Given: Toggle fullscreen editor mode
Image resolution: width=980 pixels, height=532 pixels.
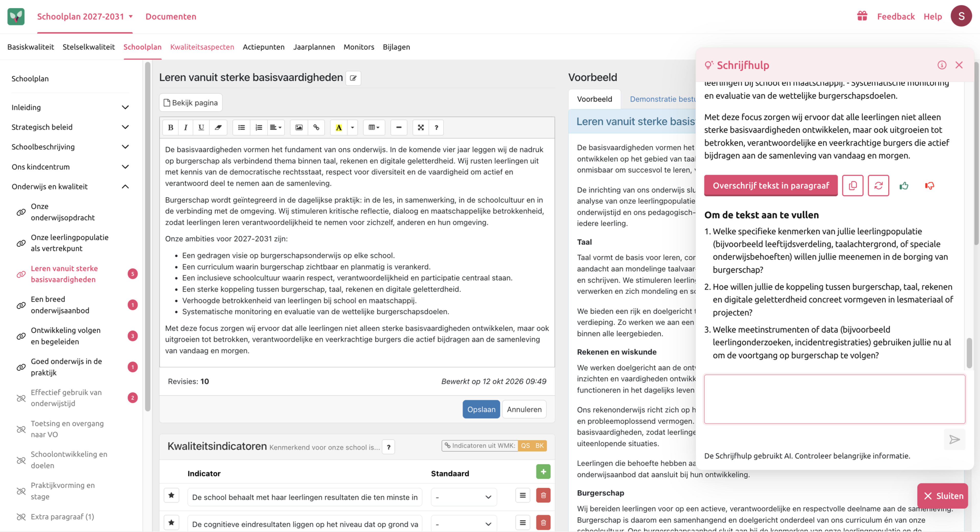Looking at the screenshot, I should coord(421,127).
